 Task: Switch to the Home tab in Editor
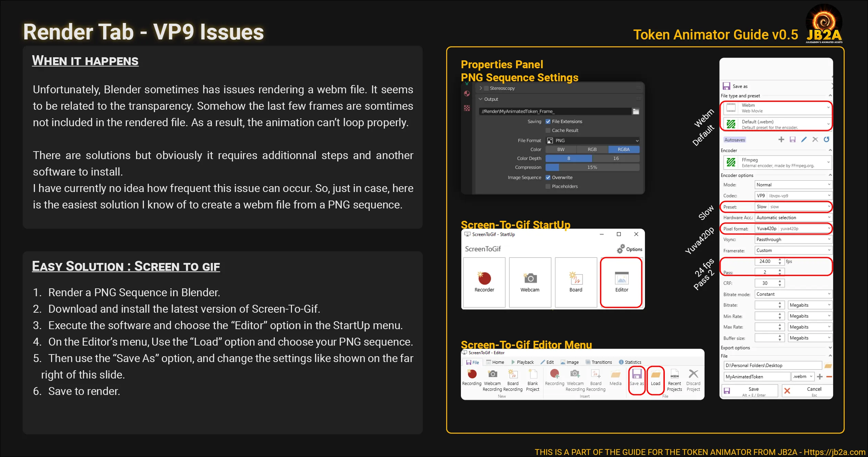coord(495,362)
